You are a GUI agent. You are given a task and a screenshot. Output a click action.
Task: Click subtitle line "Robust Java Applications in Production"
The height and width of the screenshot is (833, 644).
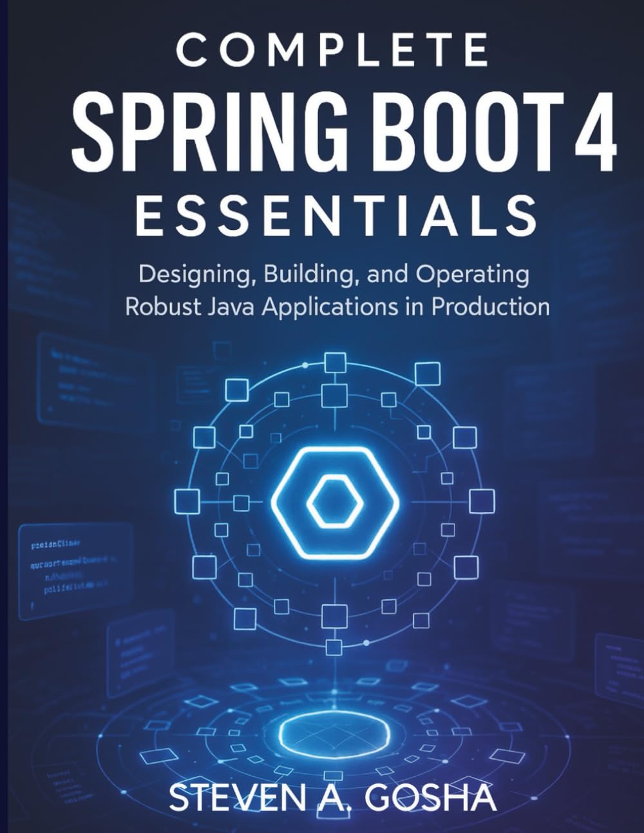337,306
